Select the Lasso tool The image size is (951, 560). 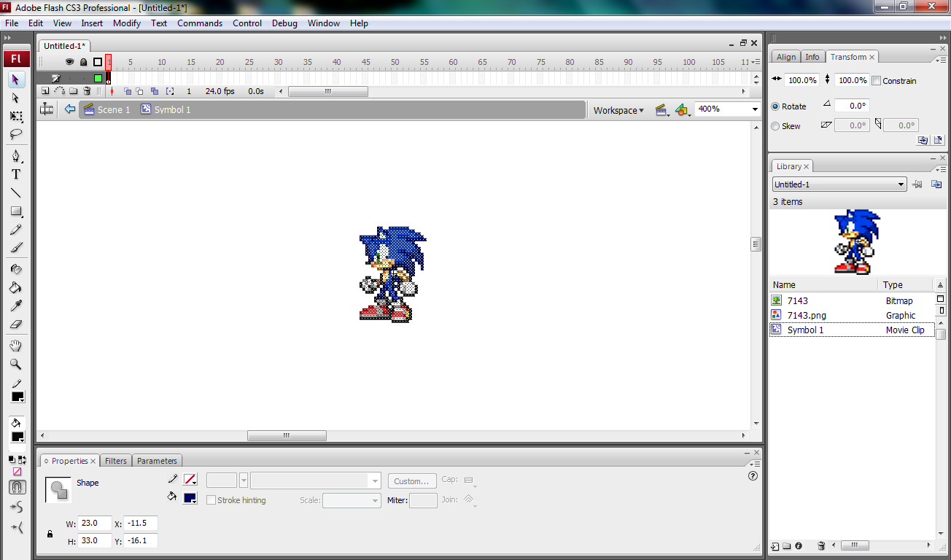pos(16,134)
